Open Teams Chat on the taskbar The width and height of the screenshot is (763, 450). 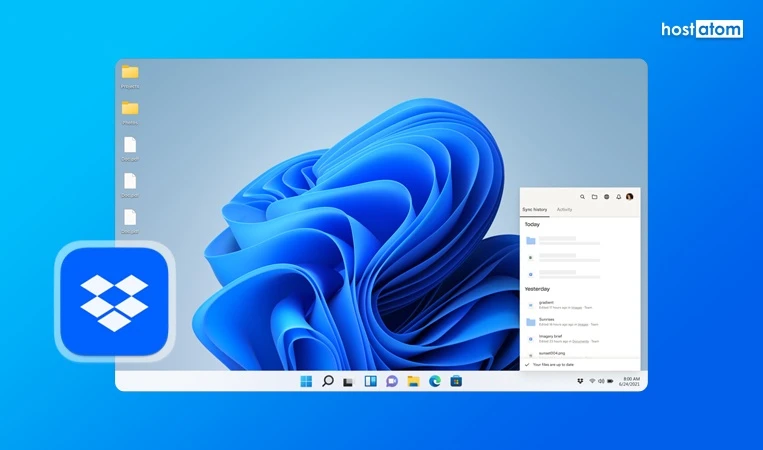pyautogui.click(x=392, y=381)
